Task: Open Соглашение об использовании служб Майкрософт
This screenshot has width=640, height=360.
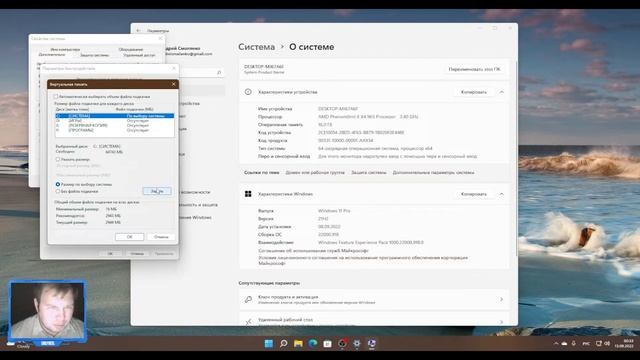Action: coord(313,251)
